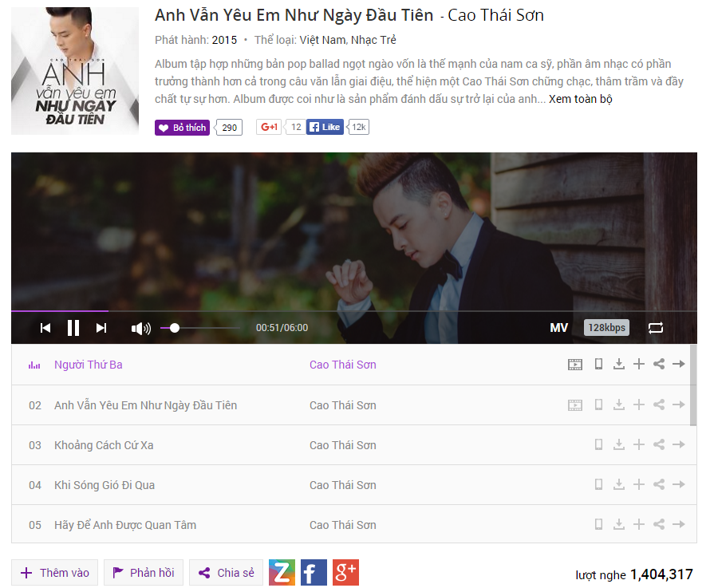Open the MV video mode
This screenshot has width=714, height=588.
558,327
